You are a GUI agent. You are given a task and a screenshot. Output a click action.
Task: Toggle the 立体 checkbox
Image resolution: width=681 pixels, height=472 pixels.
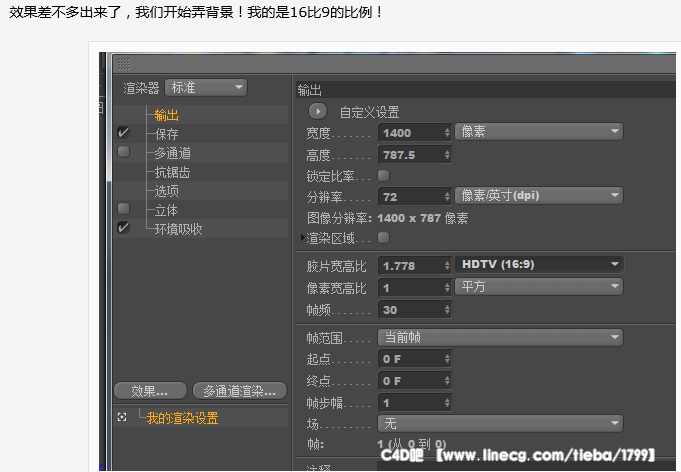pyautogui.click(x=123, y=208)
